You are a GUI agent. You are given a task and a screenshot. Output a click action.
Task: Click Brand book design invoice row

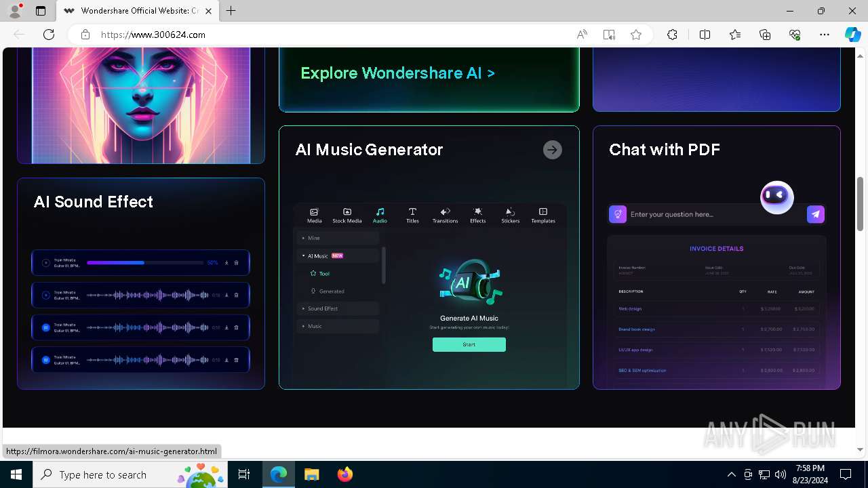tap(716, 329)
